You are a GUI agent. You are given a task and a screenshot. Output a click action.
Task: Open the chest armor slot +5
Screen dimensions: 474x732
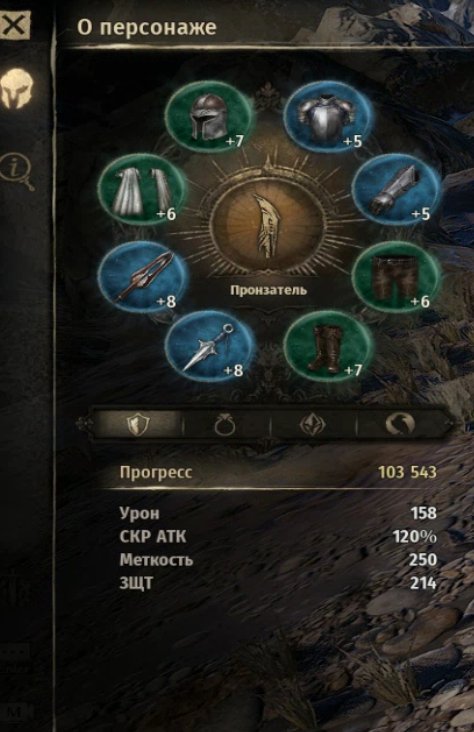[x=328, y=117]
